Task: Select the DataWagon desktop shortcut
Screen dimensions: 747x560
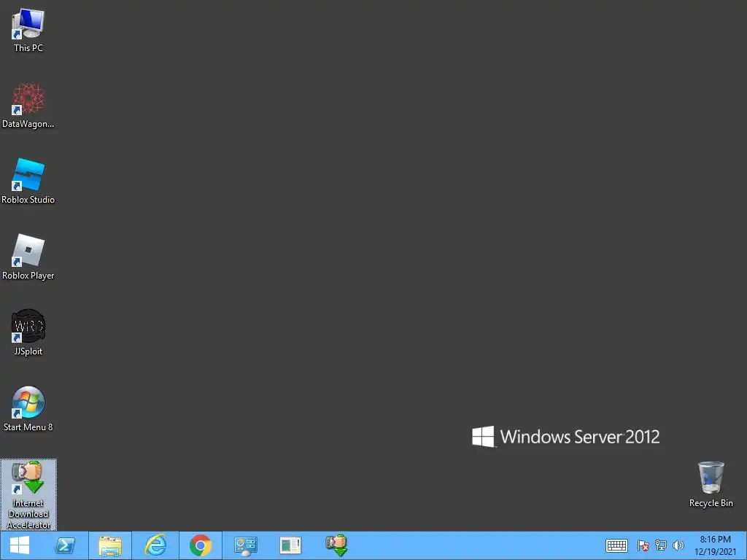Action: point(28,106)
